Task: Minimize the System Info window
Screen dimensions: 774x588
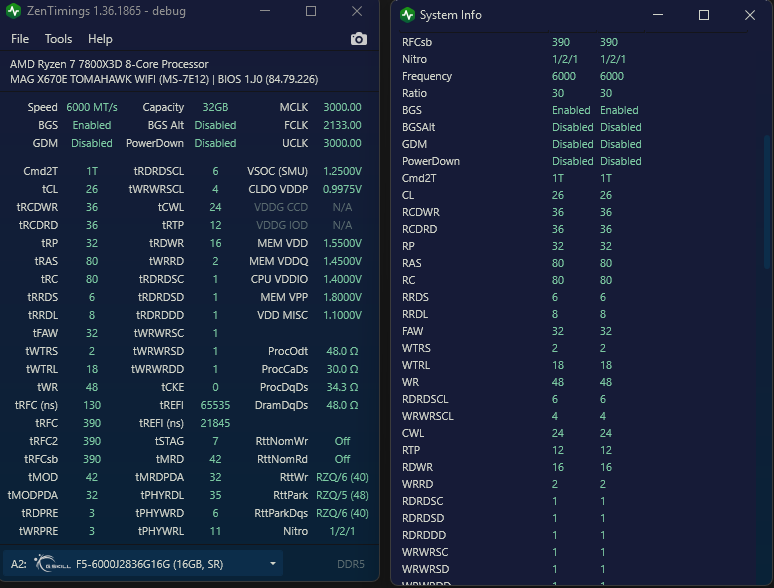Action: pyautogui.click(x=658, y=15)
